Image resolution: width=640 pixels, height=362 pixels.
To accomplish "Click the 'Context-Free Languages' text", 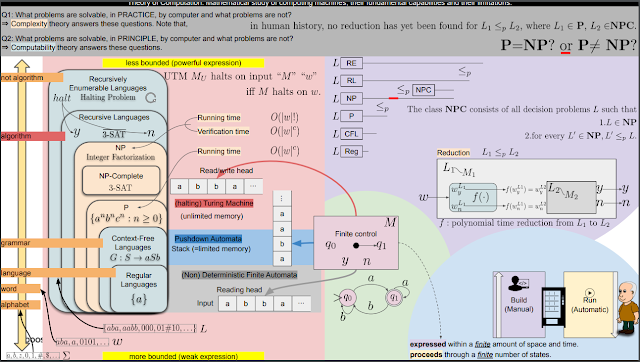I will [133, 243].
